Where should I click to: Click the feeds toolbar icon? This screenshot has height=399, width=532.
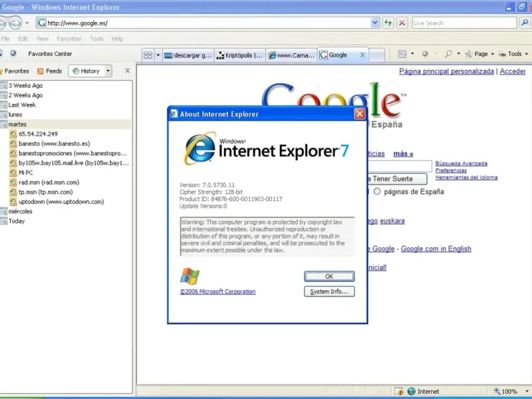(402, 54)
